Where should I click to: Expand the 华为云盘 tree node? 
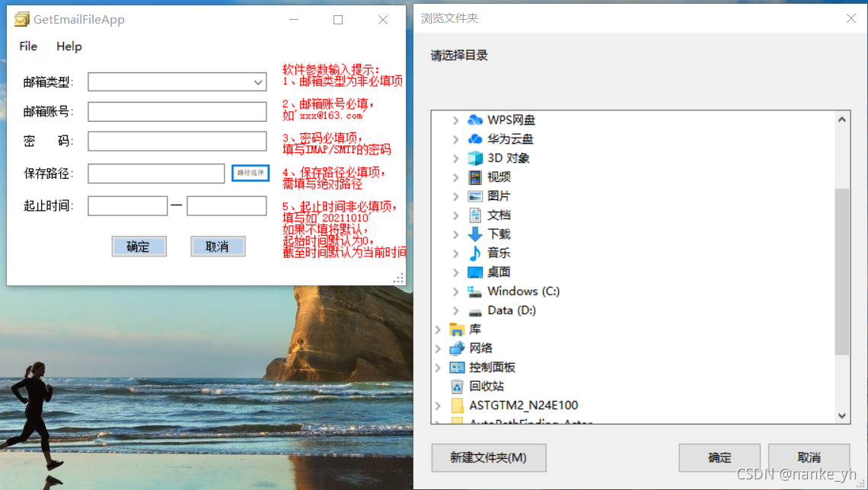pos(455,139)
